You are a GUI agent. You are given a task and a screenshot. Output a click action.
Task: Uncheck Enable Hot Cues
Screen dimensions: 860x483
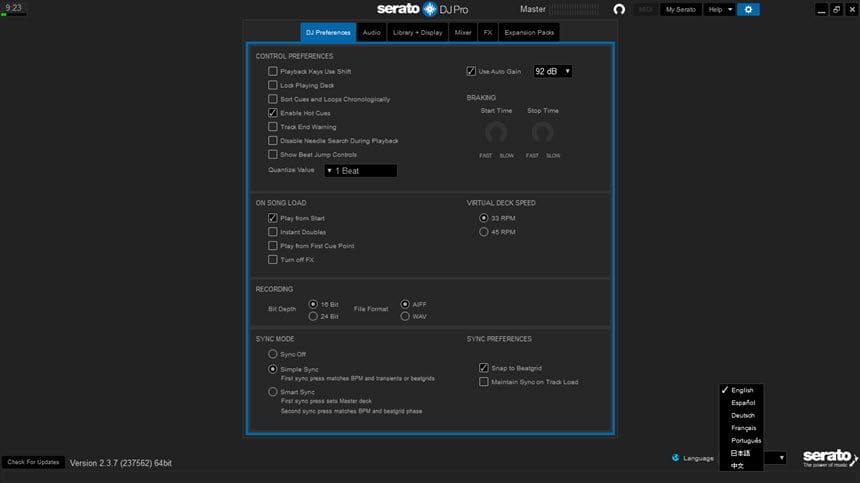[273, 113]
